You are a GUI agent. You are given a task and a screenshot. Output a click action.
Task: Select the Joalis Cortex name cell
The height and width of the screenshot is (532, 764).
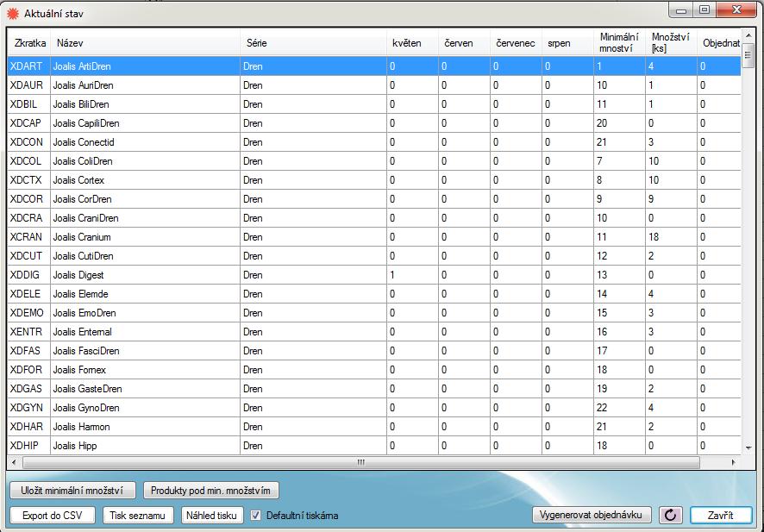(145, 180)
